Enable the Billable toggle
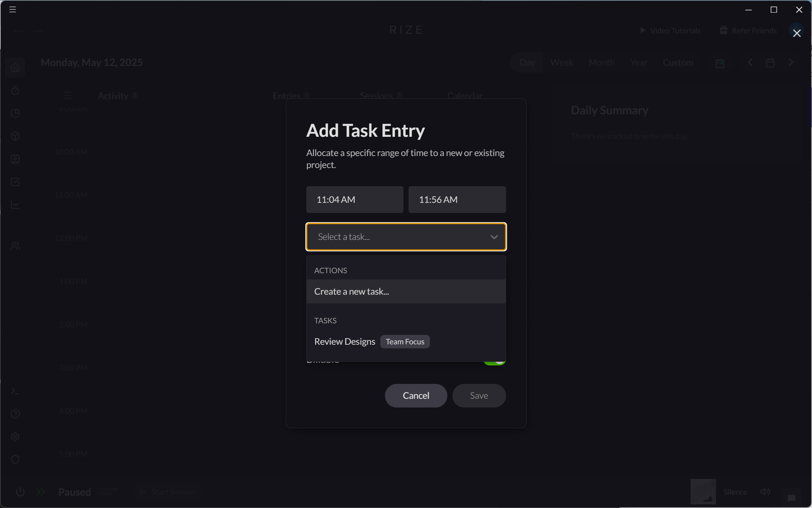This screenshot has height=508, width=812. (495, 360)
